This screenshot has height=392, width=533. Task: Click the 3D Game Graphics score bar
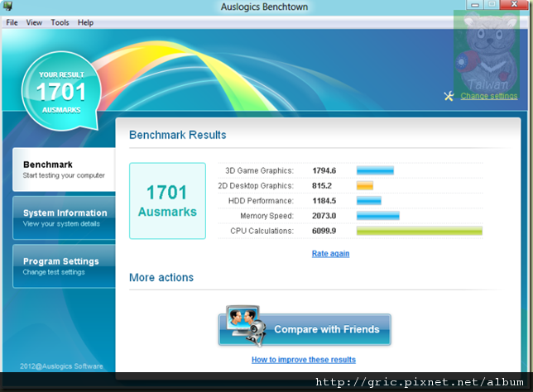pos(375,170)
